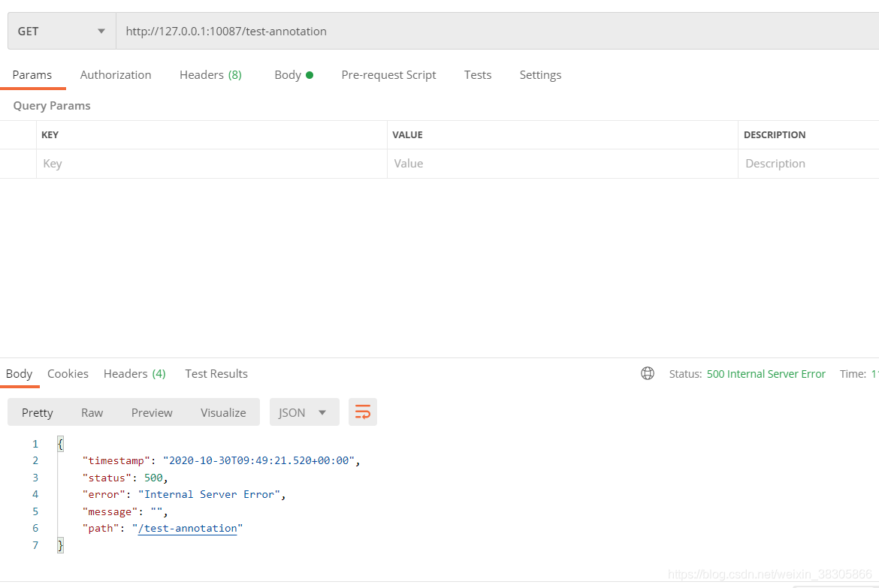Select the Visualize response view
The image size is (879, 588).
(x=223, y=412)
